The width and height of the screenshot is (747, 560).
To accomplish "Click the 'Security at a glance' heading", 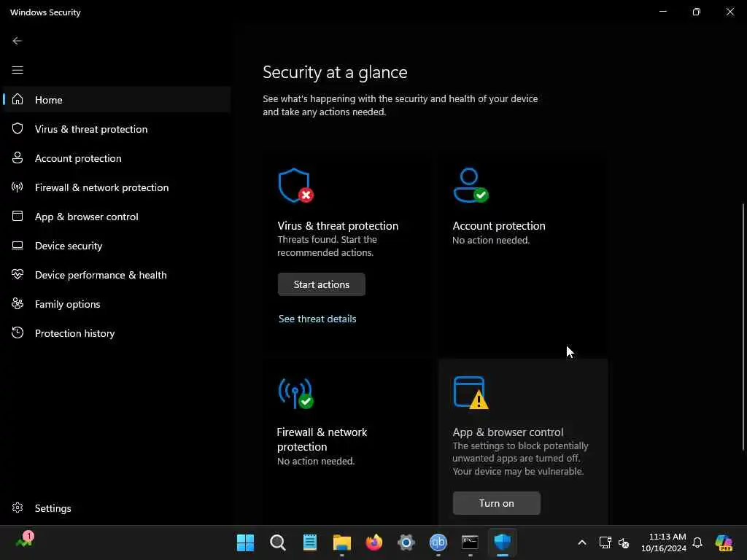I will click(x=335, y=72).
